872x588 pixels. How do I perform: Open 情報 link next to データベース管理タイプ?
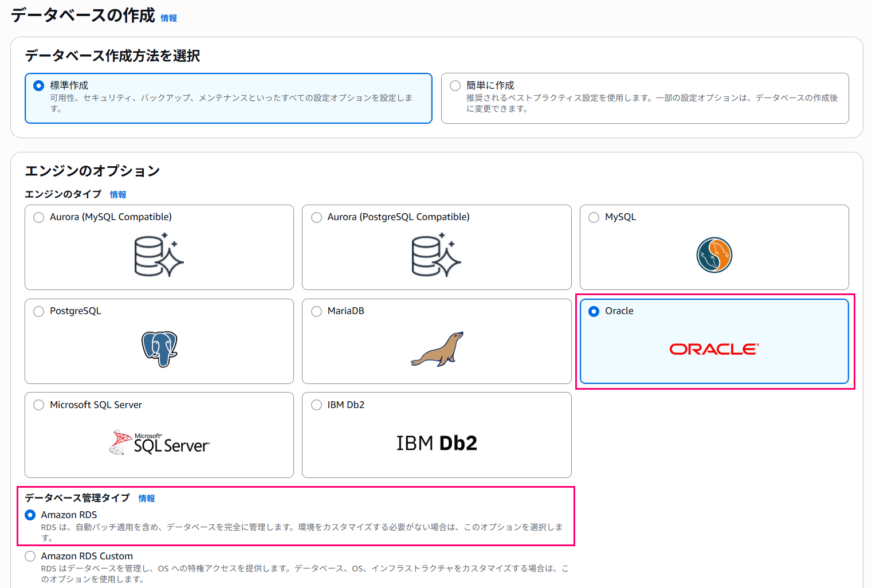tap(147, 499)
